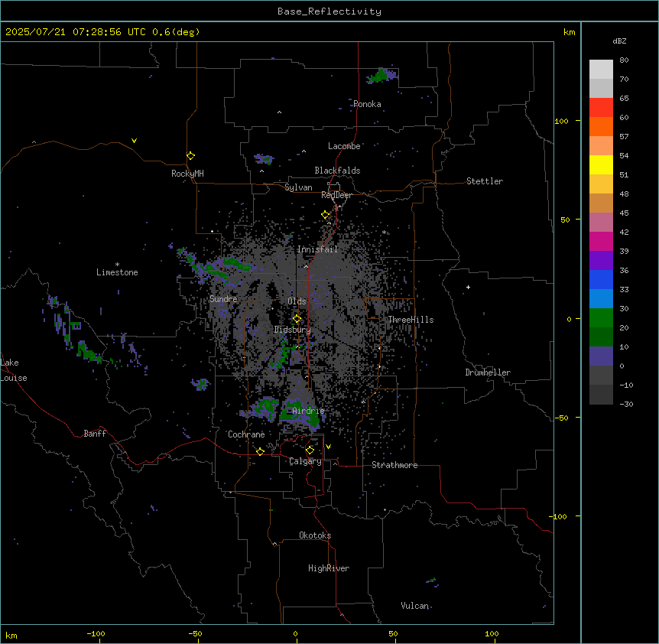Viewport: 659px width, 644px height.
Task: Click the Base_Reflectivity title
Action: coord(329,11)
